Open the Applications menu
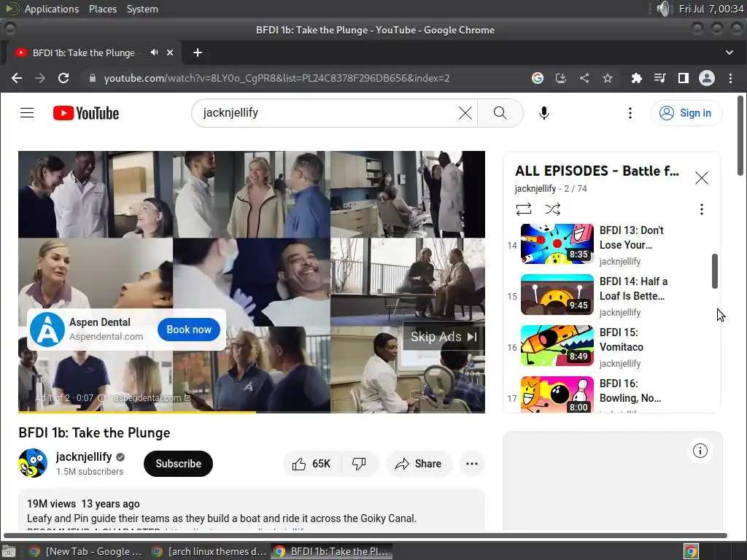Screen dimensions: 747x560 pos(52,9)
